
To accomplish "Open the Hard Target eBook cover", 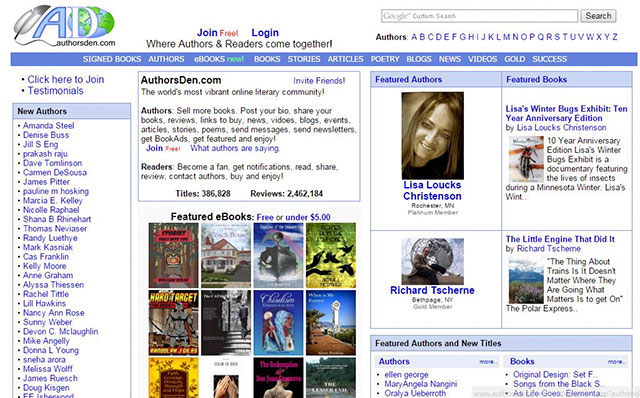I will (173, 323).
